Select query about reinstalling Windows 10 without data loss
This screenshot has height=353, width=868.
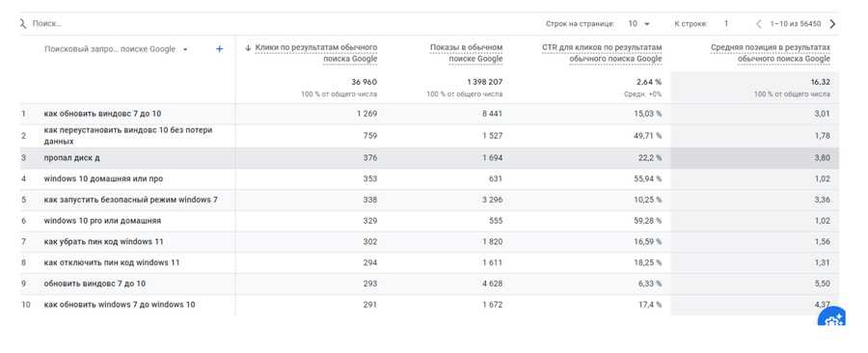click(128, 136)
